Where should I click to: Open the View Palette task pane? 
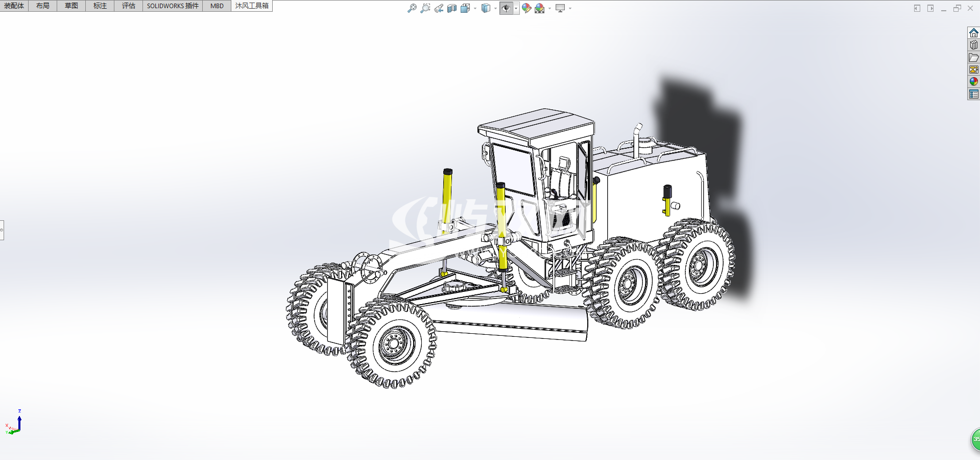pyautogui.click(x=974, y=70)
